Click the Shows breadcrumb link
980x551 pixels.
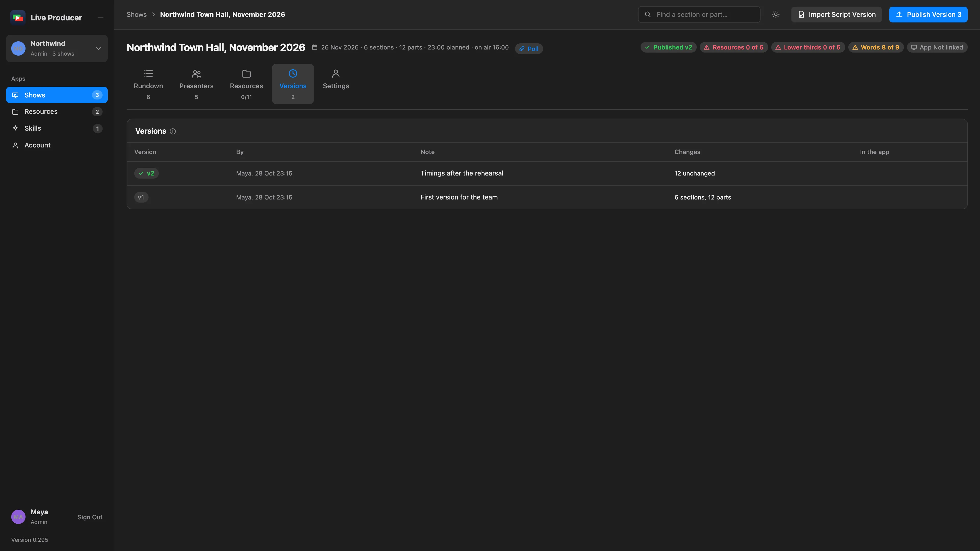pyautogui.click(x=137, y=15)
